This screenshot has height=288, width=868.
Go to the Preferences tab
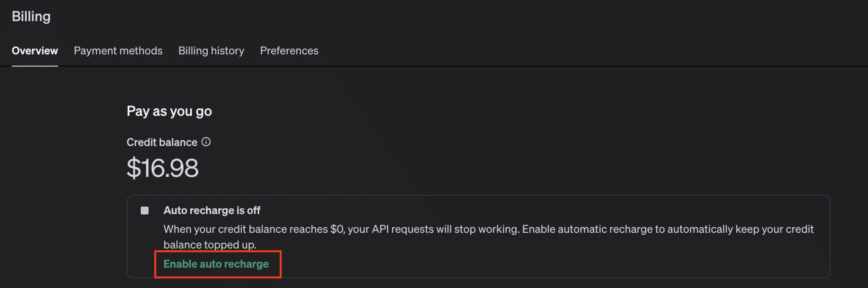[289, 51]
